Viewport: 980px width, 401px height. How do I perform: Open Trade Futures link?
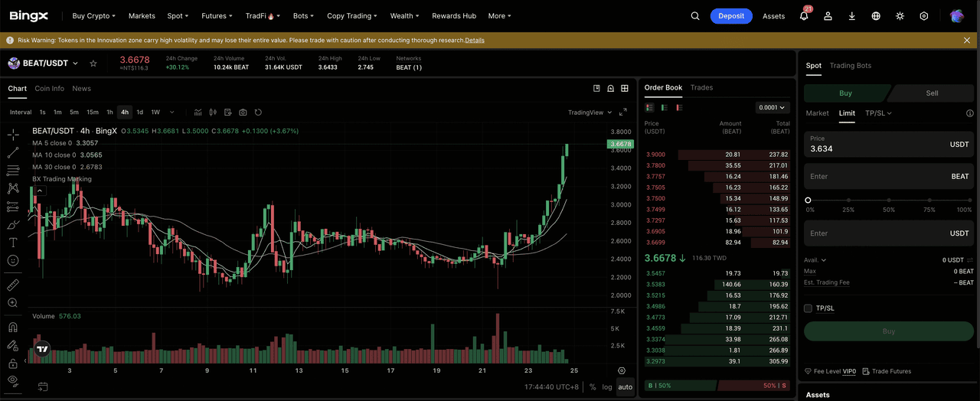[887, 371]
